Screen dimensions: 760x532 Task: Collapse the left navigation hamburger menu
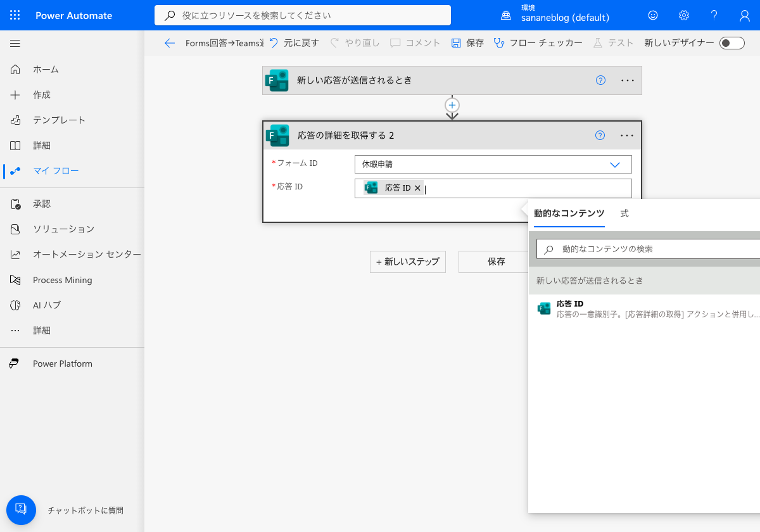(15, 44)
